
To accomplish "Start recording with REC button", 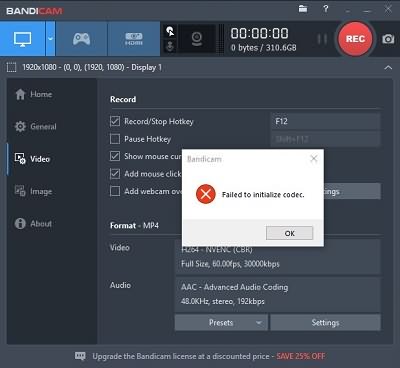I will coord(355,39).
